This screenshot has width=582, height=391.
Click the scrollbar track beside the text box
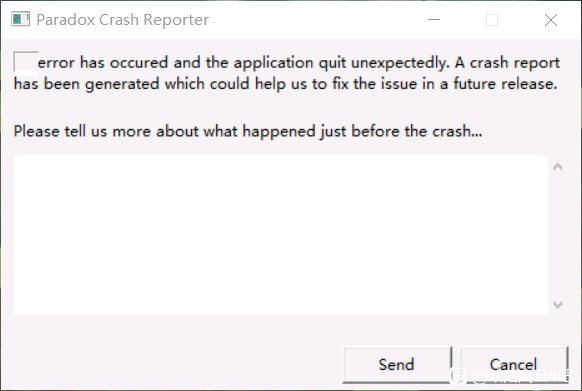(x=558, y=235)
